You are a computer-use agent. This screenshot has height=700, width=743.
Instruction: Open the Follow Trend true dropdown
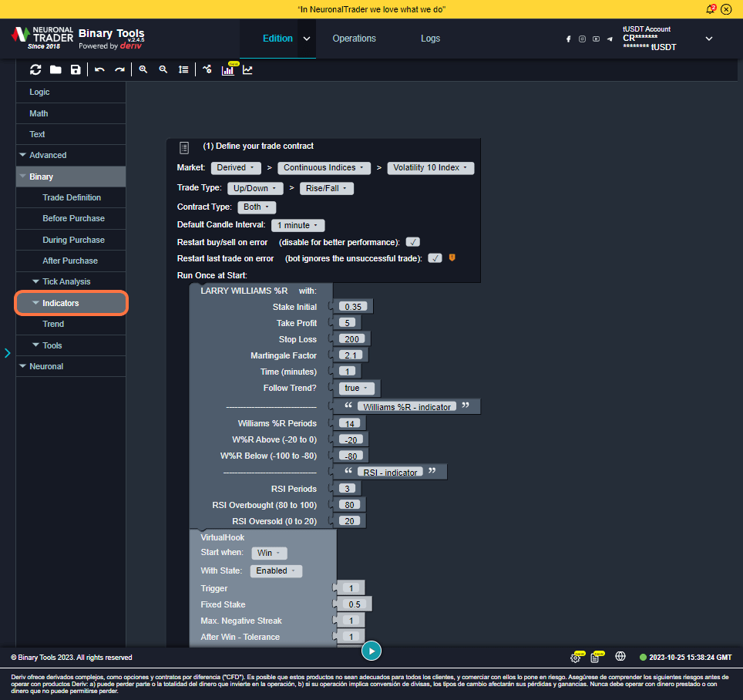point(359,389)
